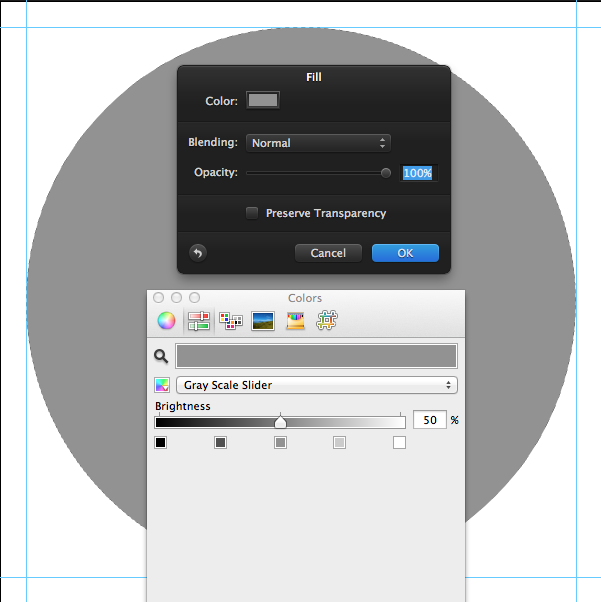This screenshot has height=602, width=601.
Task: Choose the white preset swatch
Action: pyautogui.click(x=399, y=443)
